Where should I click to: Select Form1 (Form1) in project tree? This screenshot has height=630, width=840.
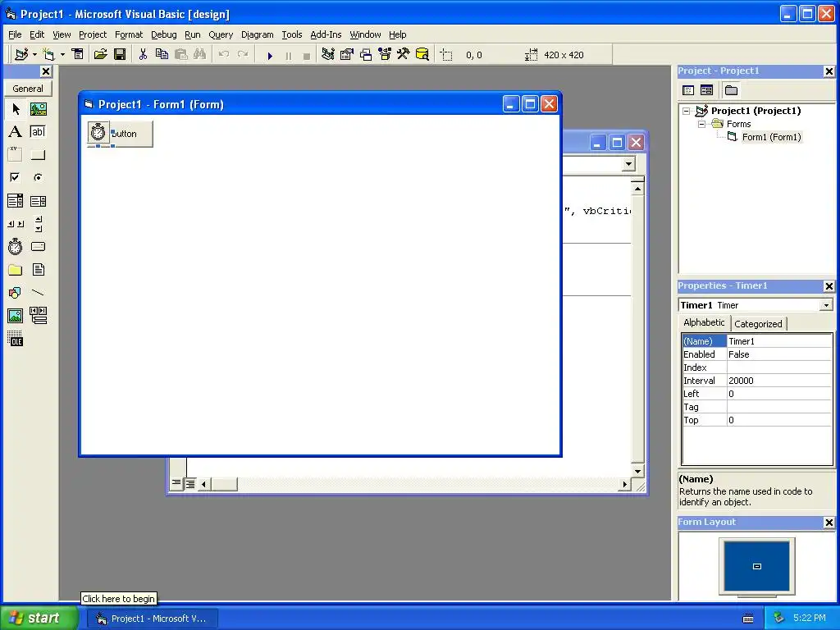[x=771, y=137]
